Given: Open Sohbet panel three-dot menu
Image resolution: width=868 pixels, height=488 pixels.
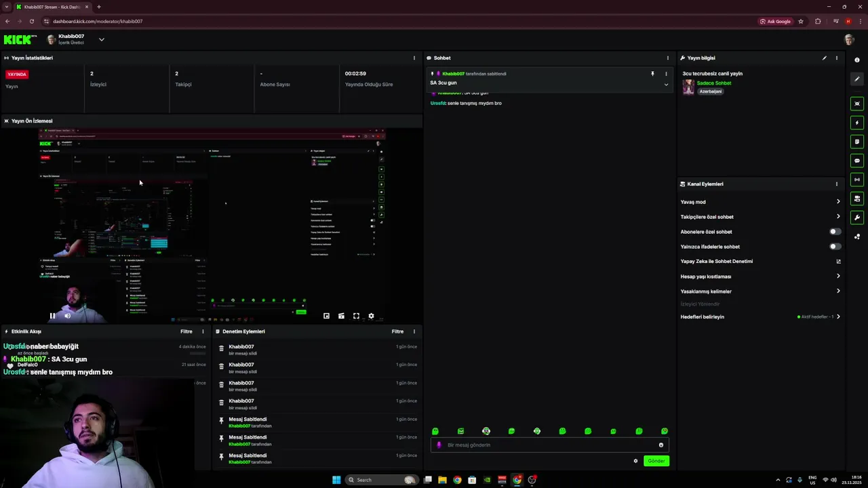Looking at the screenshot, I should point(667,58).
